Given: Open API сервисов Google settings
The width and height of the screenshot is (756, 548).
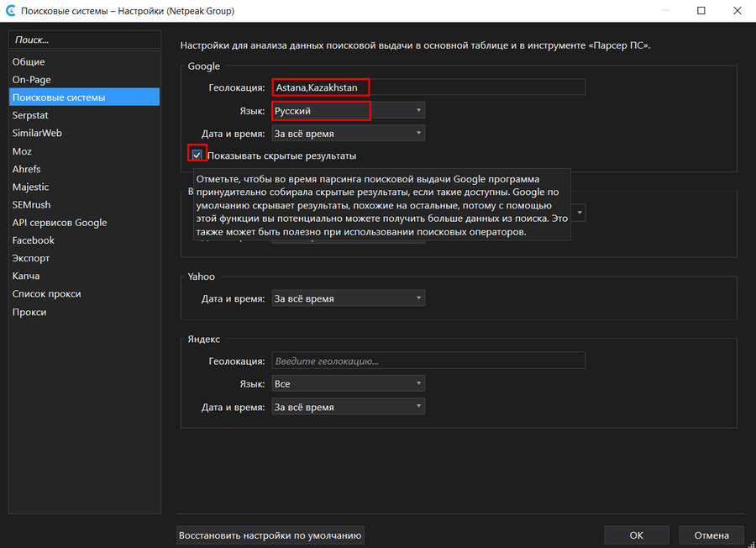Looking at the screenshot, I should coord(84,223).
